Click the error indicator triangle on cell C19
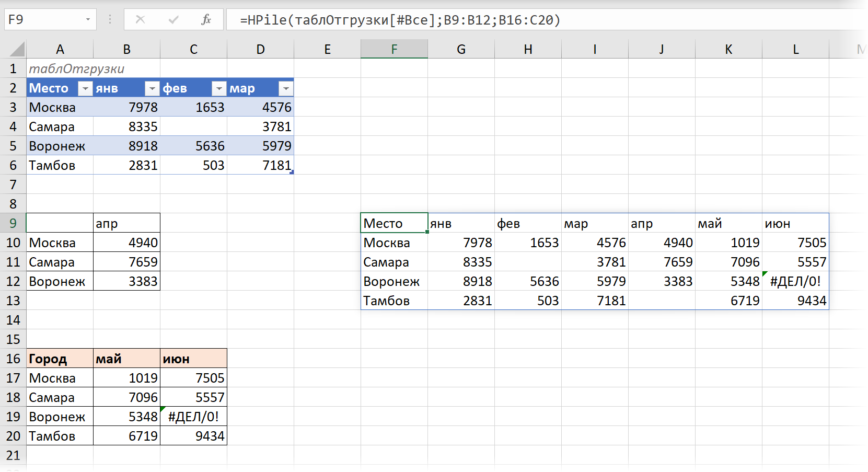868x472 pixels. coord(163,409)
